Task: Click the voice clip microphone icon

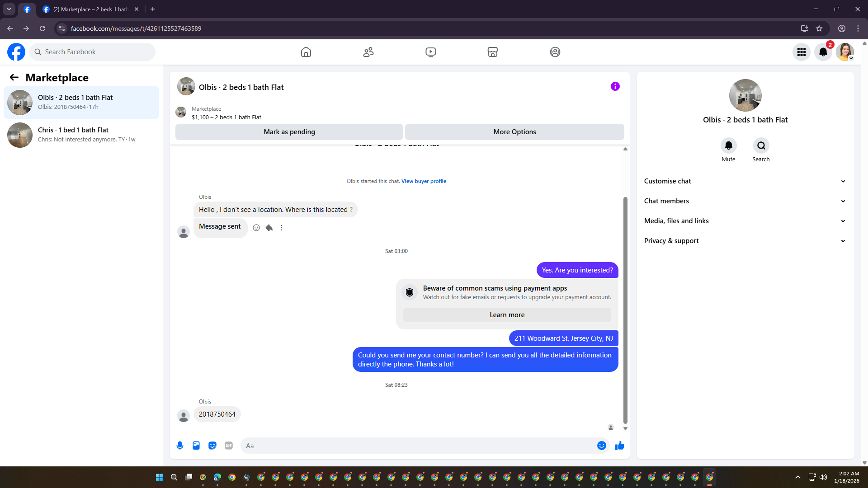Action: pyautogui.click(x=180, y=446)
